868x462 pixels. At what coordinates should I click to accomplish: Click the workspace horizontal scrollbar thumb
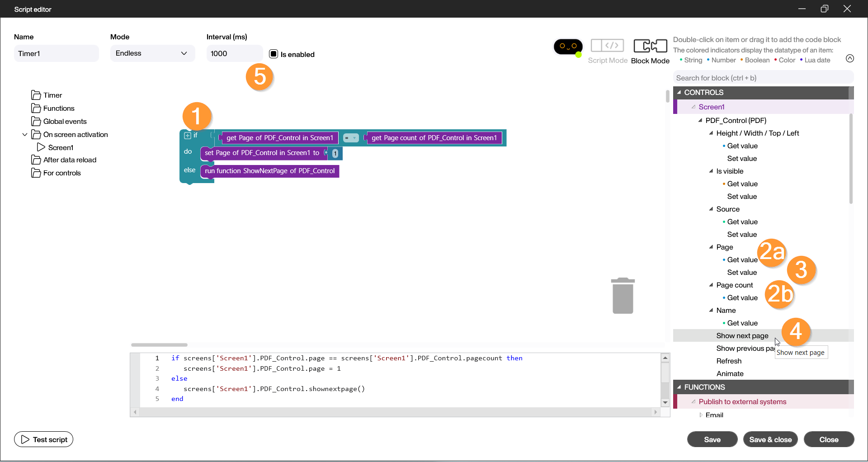coord(159,345)
